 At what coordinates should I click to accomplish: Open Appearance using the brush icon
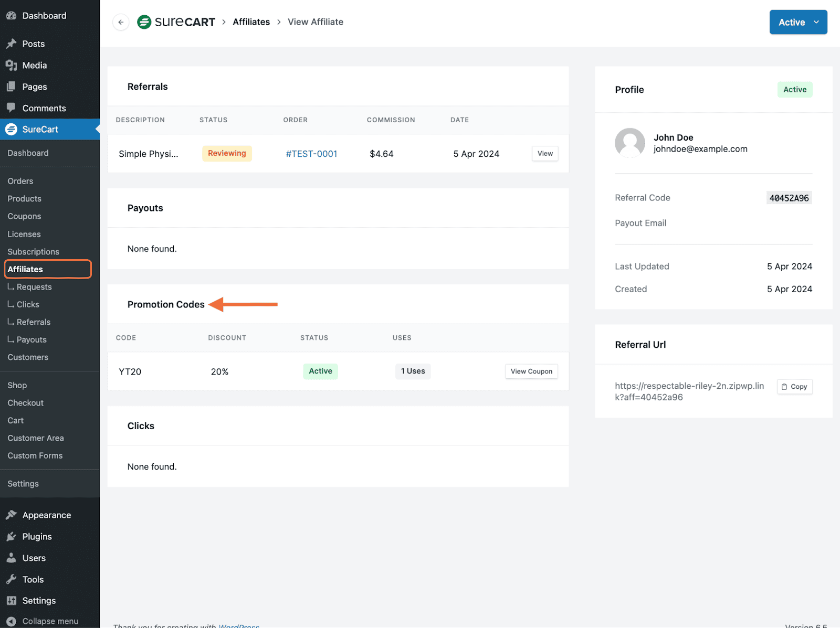[x=12, y=515]
